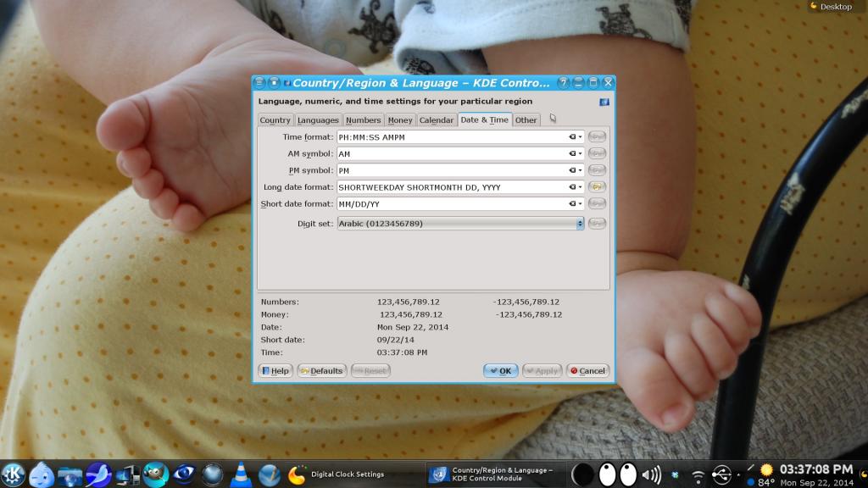This screenshot has height=488, width=868.
Task: Expand the PM symbol dropdown arrow
Action: click(581, 170)
